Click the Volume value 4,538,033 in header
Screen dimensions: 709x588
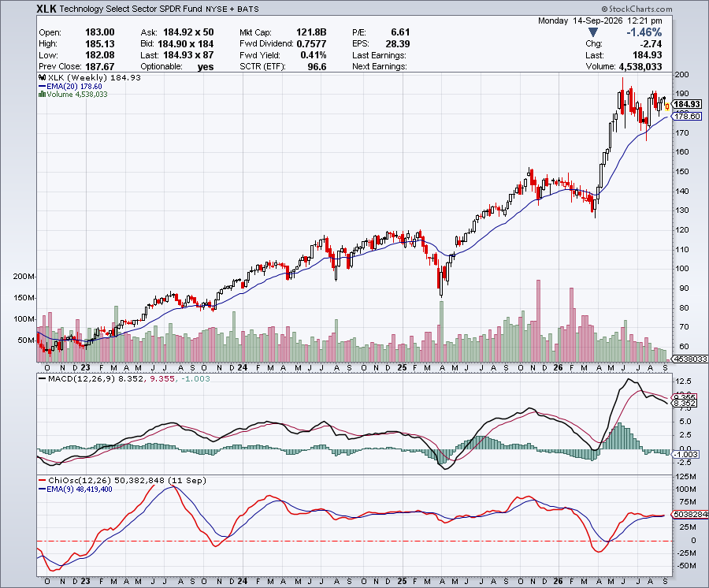[640, 66]
